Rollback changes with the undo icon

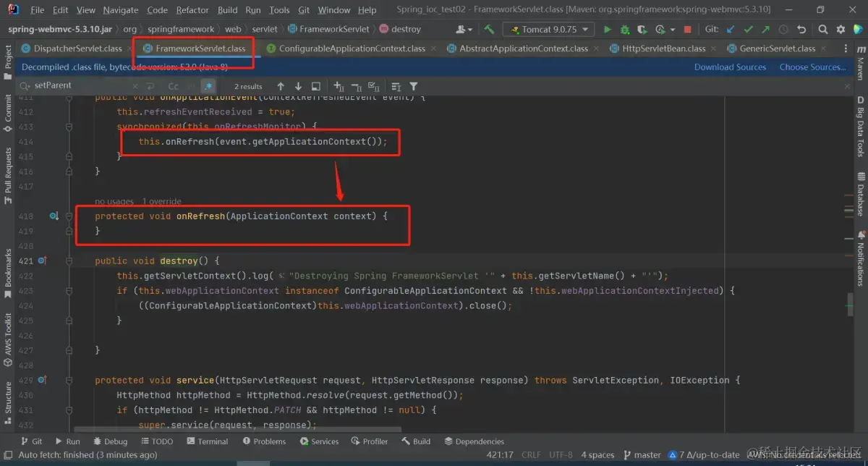pos(801,30)
